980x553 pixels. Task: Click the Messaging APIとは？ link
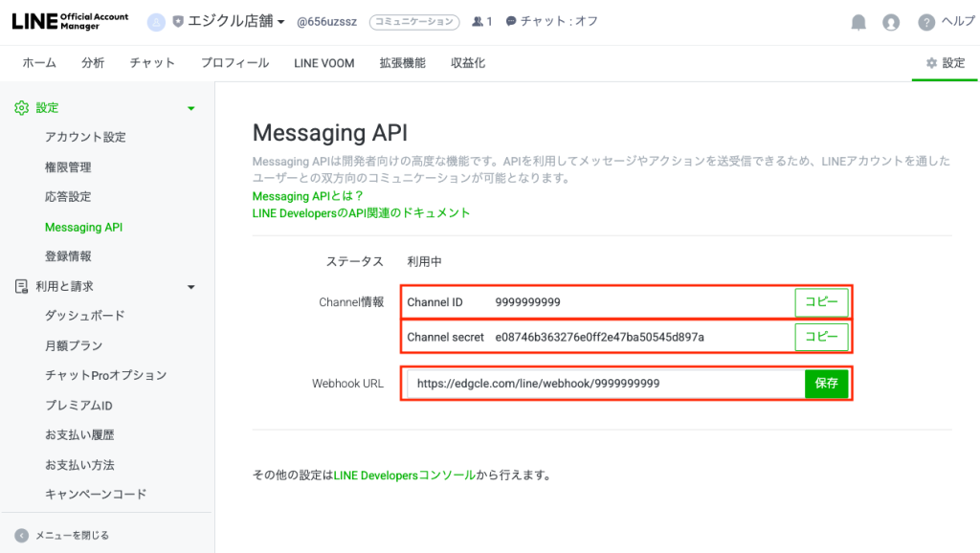308,196
